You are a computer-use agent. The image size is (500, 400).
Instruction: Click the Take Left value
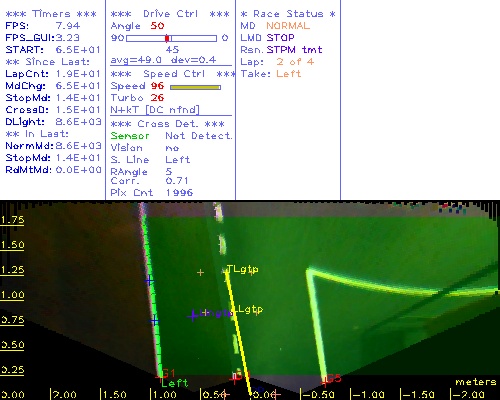click(x=289, y=74)
